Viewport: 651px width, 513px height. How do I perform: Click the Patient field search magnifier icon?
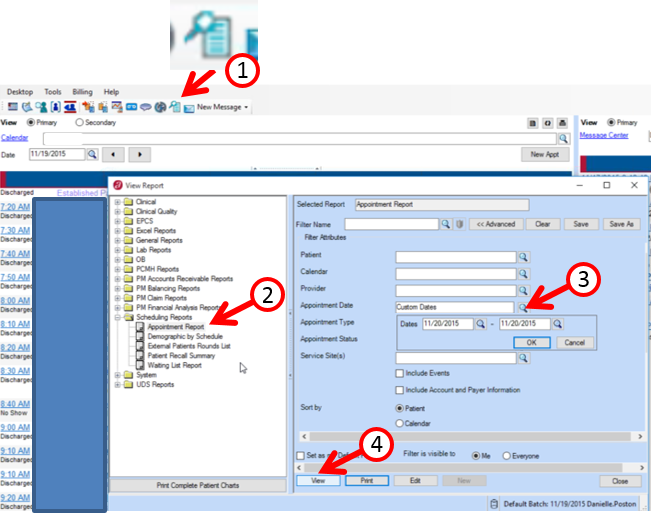point(523,257)
